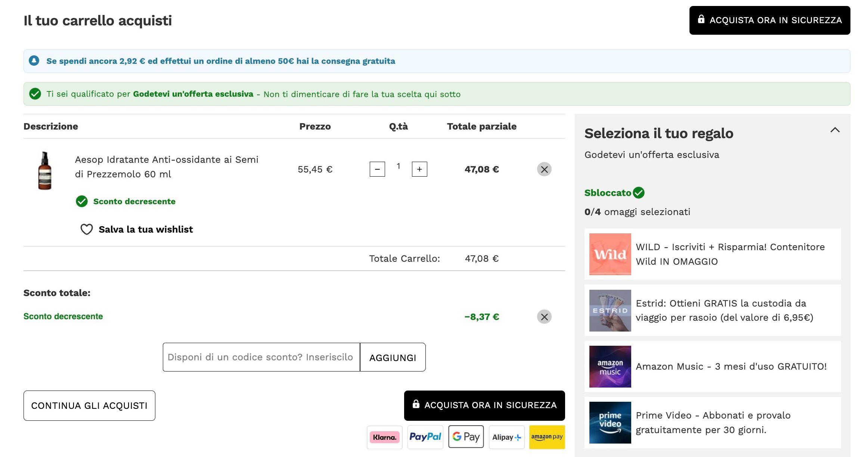Screen dimensions: 868x457
Task: Select the Prime Video 30 days gift
Action: pyautogui.click(x=713, y=423)
